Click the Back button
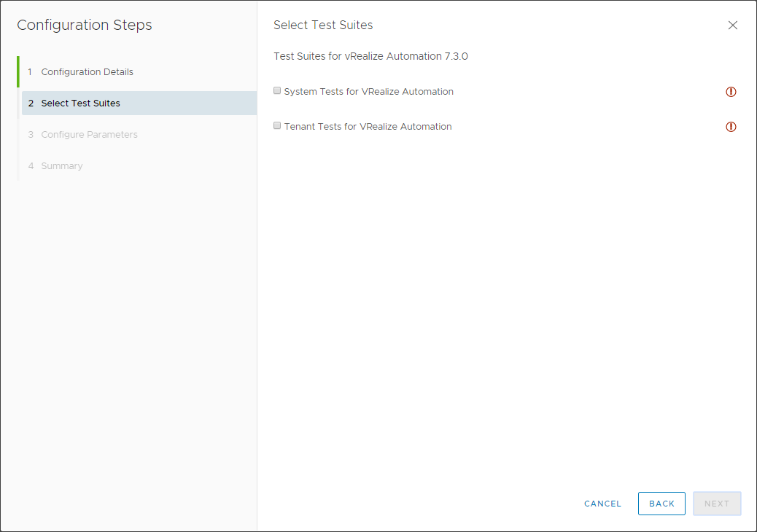 click(661, 504)
